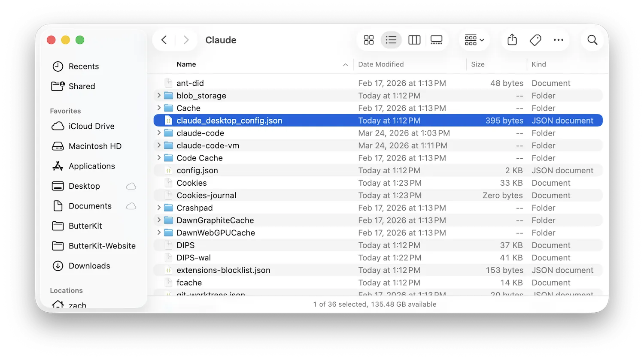This screenshot has width=644, height=359.
Task: Switch to gallery view
Action: coord(436,39)
